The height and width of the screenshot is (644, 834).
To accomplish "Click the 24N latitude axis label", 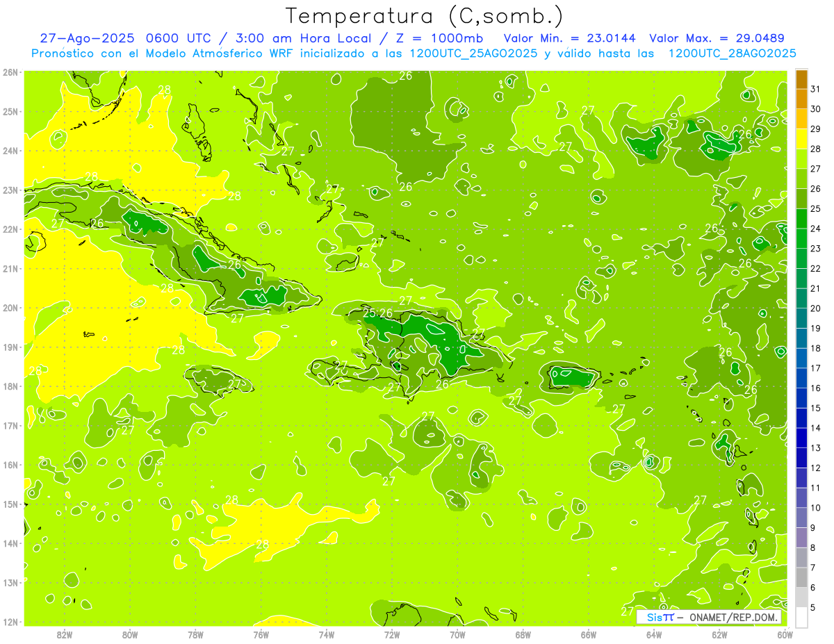I will 10,151.
